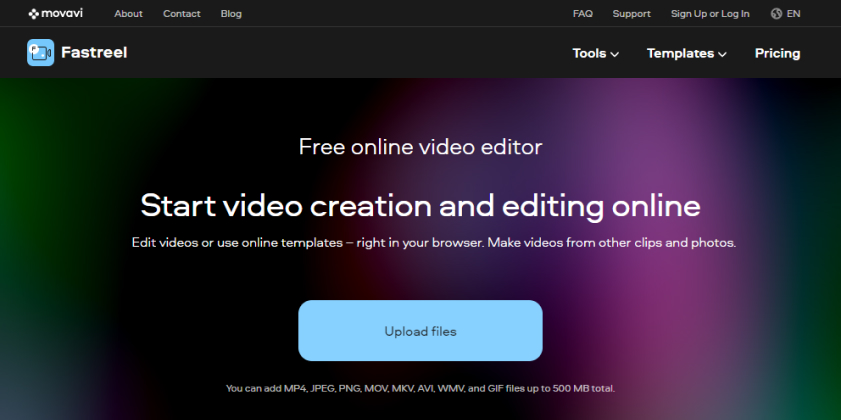The image size is (841, 420).
Task: Change language from EN
Action: (793, 14)
